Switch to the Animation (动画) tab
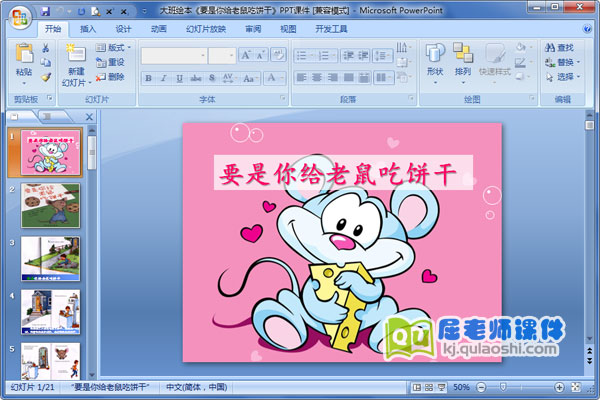 tap(158, 30)
